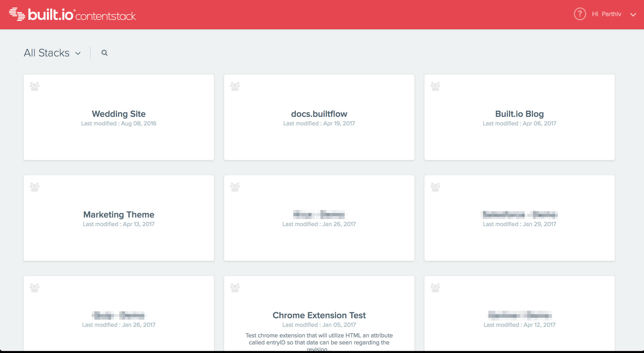644x353 pixels.
Task: Open the Marketing Theme stack
Action: click(119, 215)
